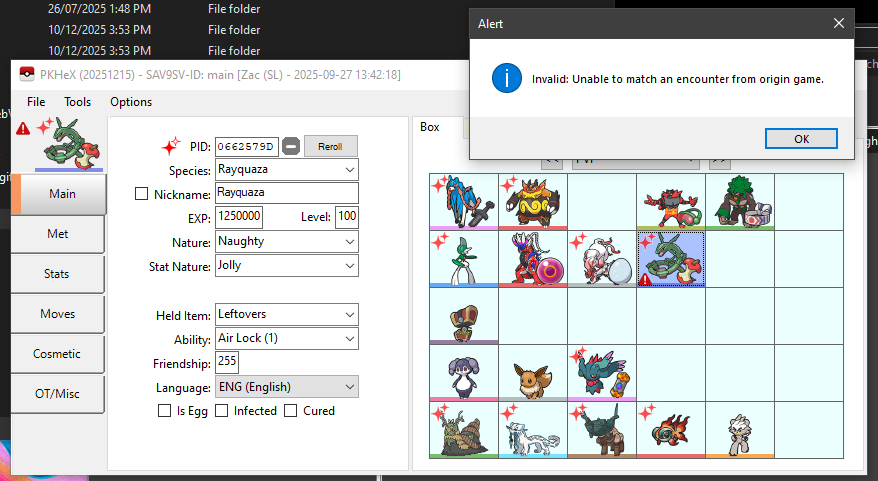The image size is (878, 481).
Task: Click the Friendship value field
Action: (226, 362)
